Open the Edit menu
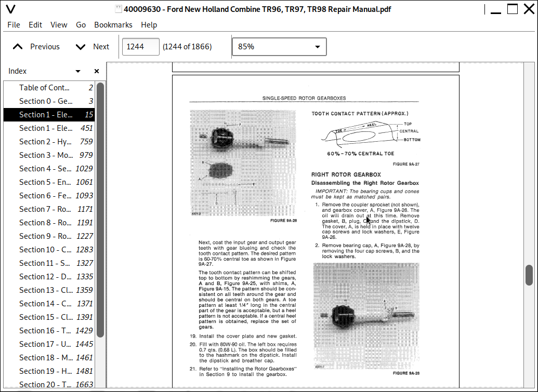Viewport: 538px width, 392px height. coord(35,25)
